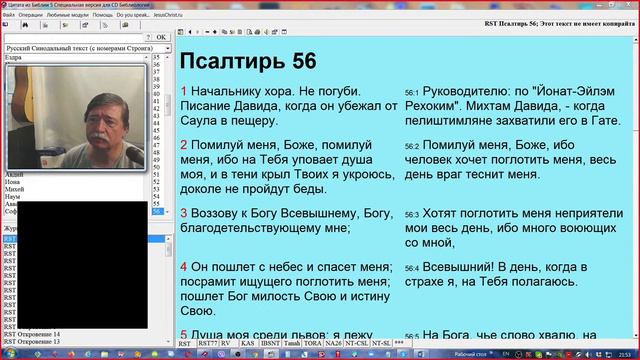Increase text size with the plus icon
The height and width of the screenshot is (360, 640).
(215, 32)
